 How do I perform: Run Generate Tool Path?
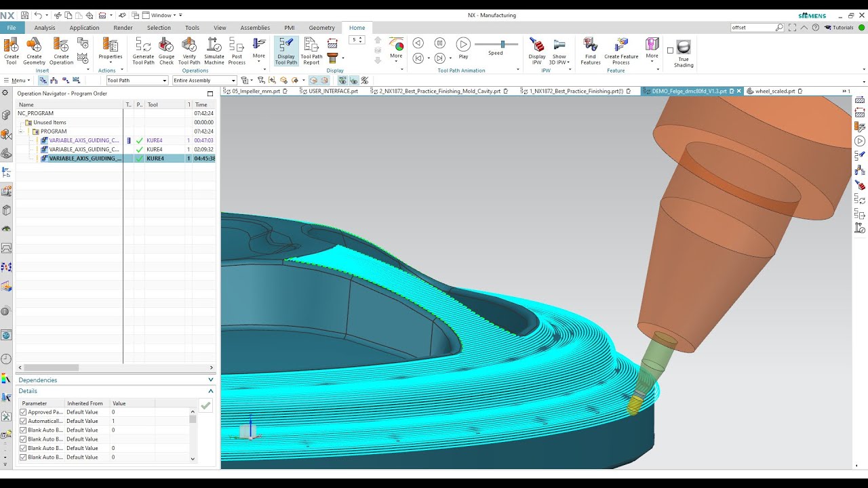(x=143, y=51)
